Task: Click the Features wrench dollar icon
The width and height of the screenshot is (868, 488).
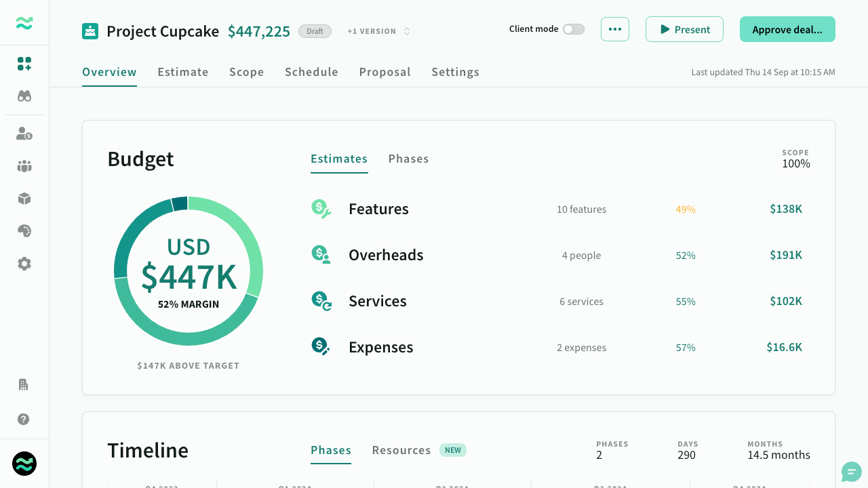Action: coord(321,209)
